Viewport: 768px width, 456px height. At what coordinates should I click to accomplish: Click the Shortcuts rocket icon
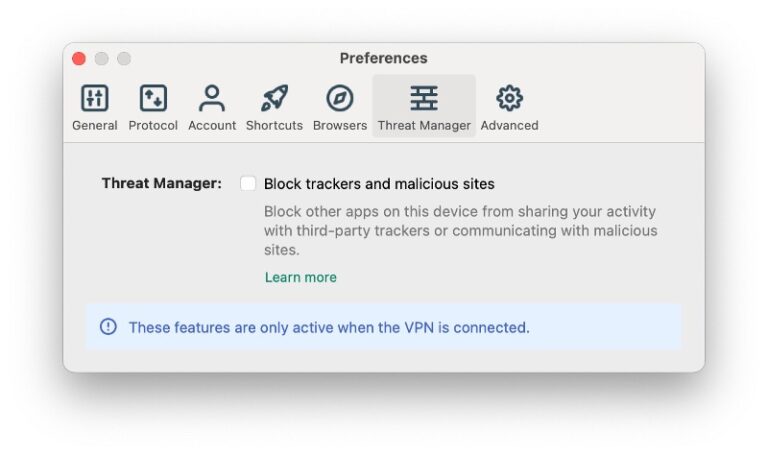274,98
